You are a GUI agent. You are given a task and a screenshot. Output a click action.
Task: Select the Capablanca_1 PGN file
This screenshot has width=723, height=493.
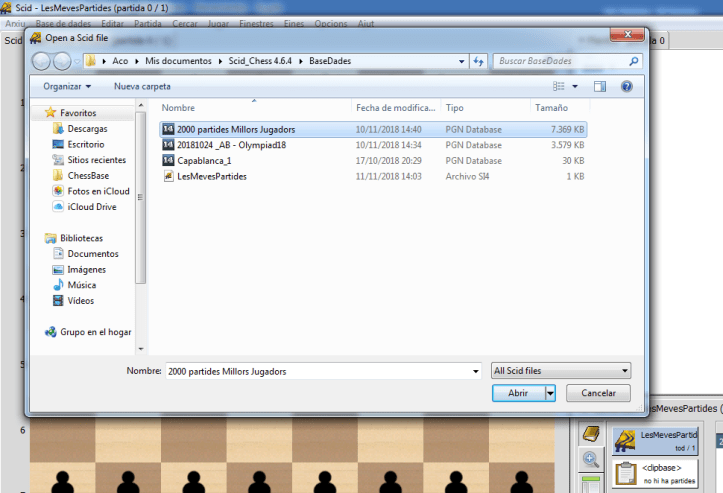[203, 161]
